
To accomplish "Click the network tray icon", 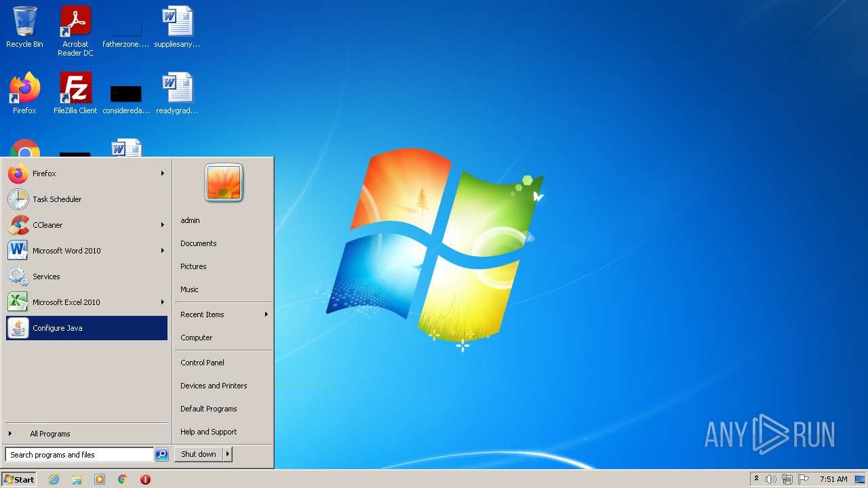I will point(787,479).
